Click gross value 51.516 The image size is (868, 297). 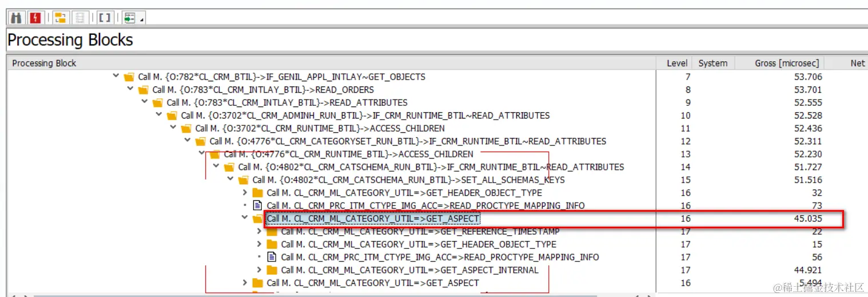point(809,180)
